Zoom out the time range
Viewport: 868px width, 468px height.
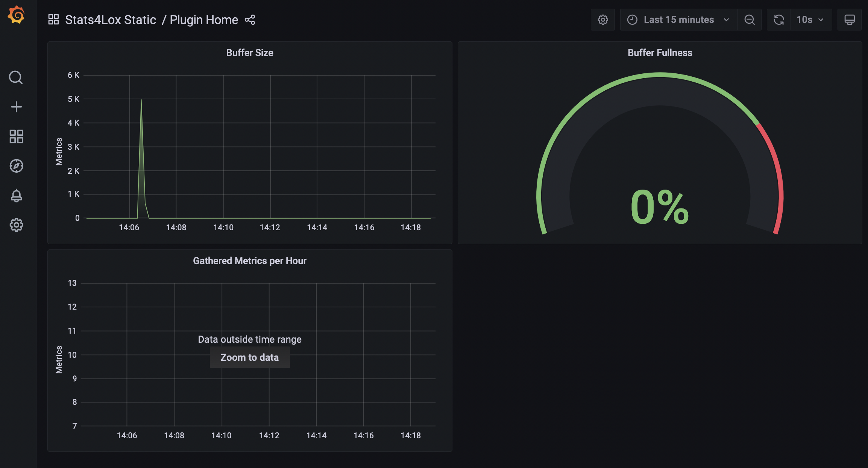(749, 20)
